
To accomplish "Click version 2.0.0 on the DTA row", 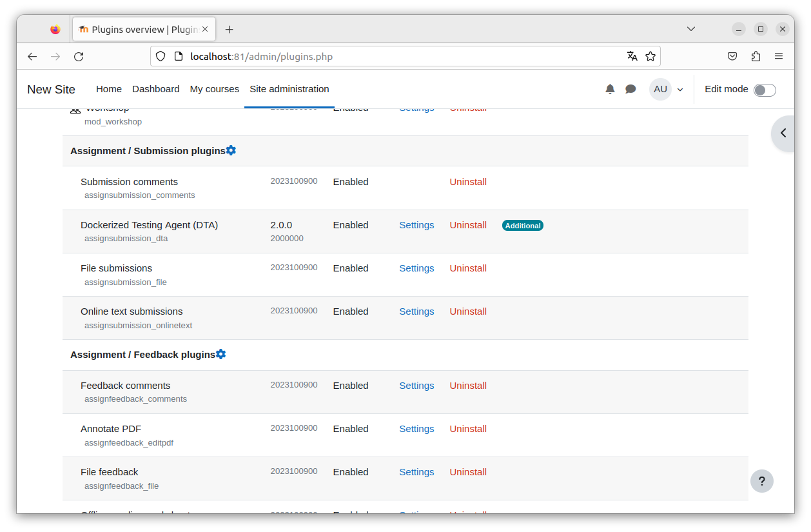I will pos(281,225).
